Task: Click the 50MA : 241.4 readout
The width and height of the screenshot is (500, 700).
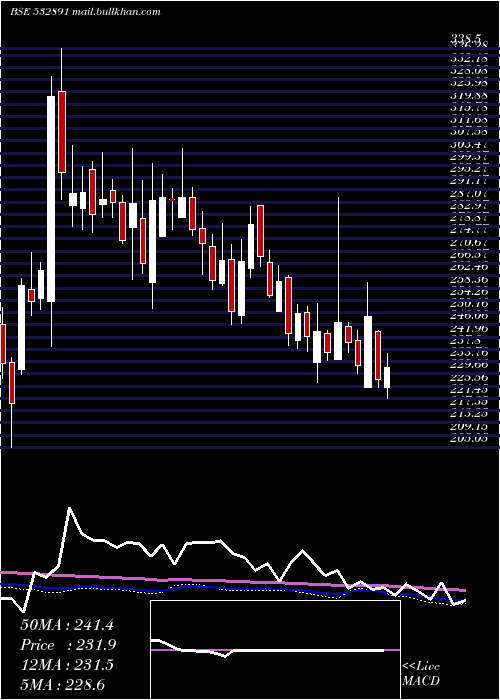Action: [x=66, y=625]
